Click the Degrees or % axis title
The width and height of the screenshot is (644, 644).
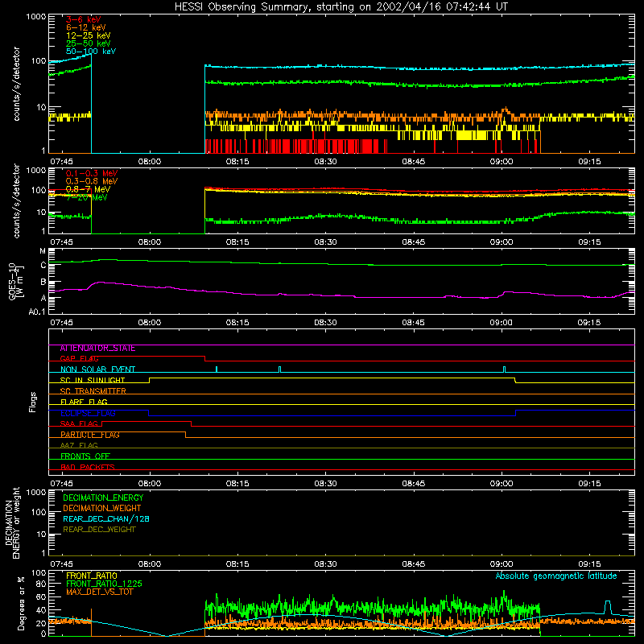pyautogui.click(x=21, y=603)
